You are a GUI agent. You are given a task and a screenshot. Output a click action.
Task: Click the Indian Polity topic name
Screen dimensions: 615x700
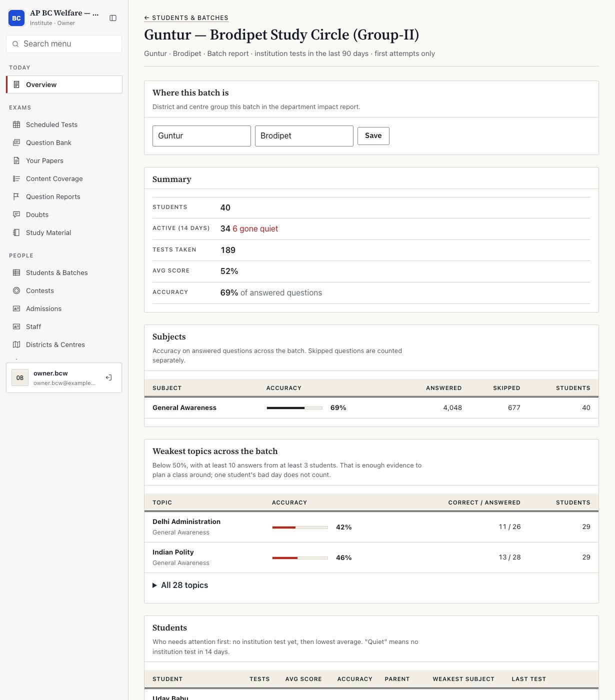point(173,552)
